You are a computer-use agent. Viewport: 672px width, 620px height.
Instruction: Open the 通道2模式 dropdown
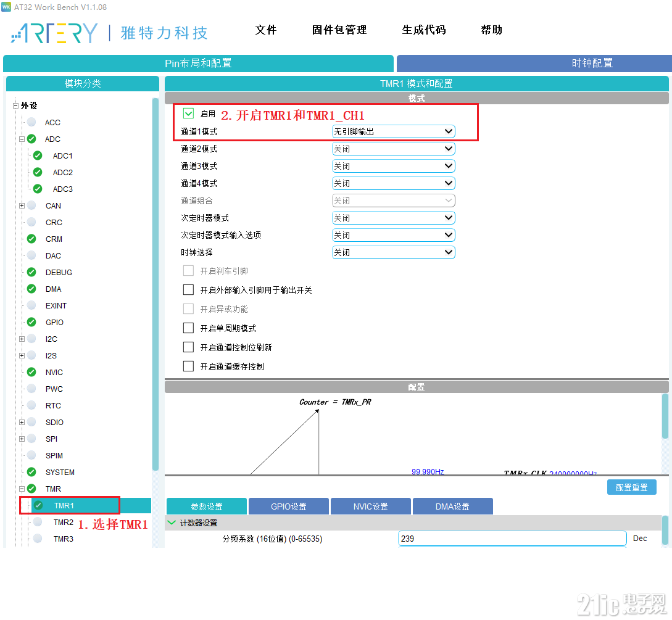[394, 149]
